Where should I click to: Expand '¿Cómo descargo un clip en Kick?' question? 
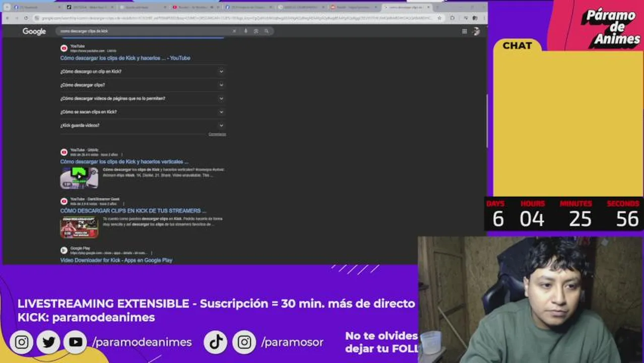[x=142, y=72]
